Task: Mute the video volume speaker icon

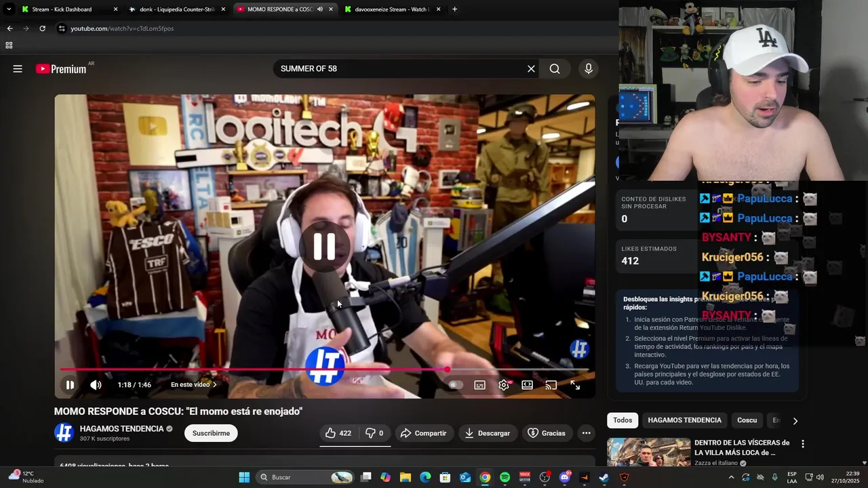Action: 96,385
